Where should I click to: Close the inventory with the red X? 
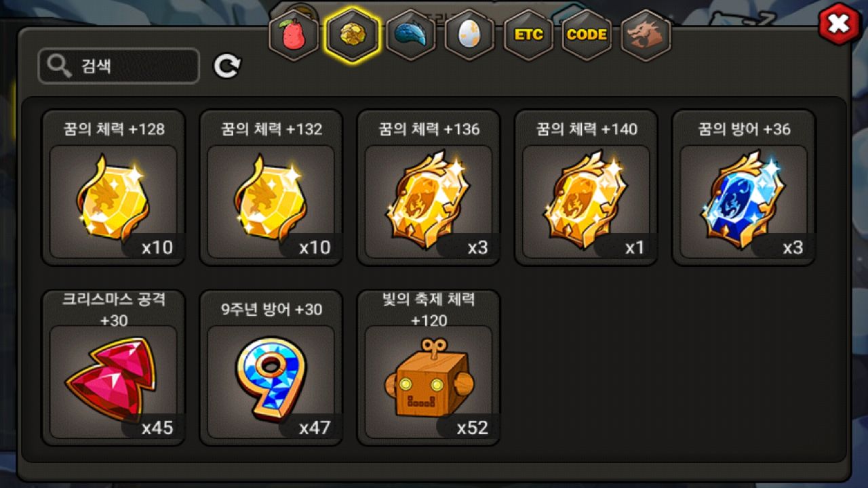pyautogui.click(x=839, y=24)
